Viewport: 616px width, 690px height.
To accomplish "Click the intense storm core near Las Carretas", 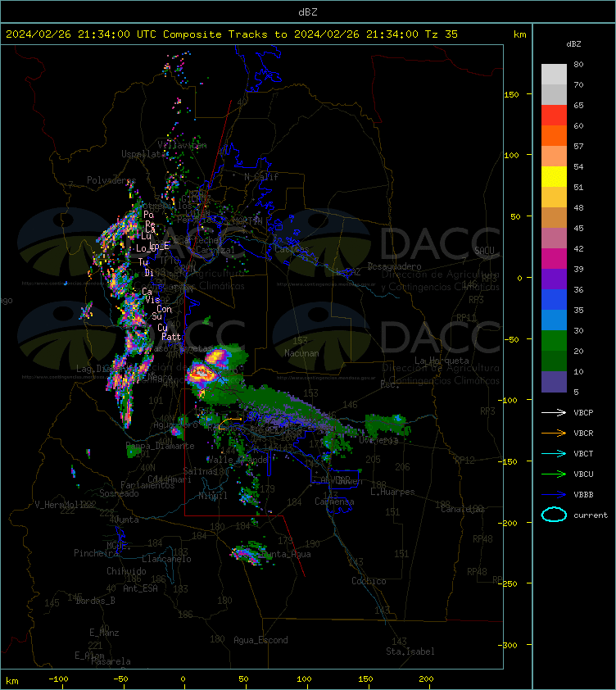I will point(201,373).
